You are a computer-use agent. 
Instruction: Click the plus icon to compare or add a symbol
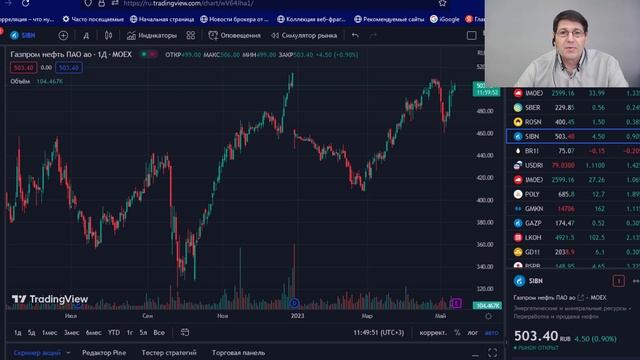[63, 36]
